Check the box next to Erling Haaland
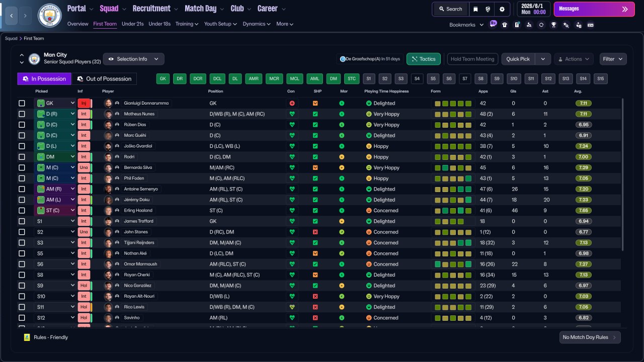This screenshot has width=644, height=362. (x=22, y=211)
